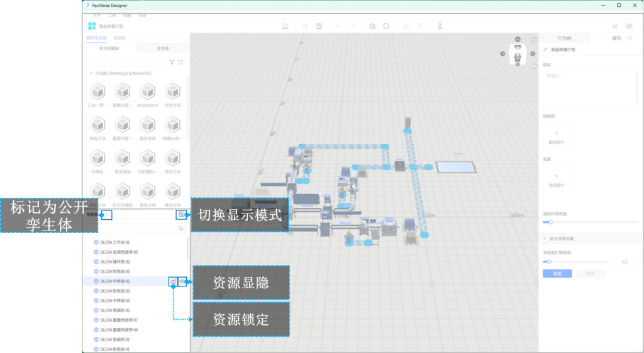Click the undo arrow in toolbar
Viewport: 644px width, 353px height.
coord(339,26)
